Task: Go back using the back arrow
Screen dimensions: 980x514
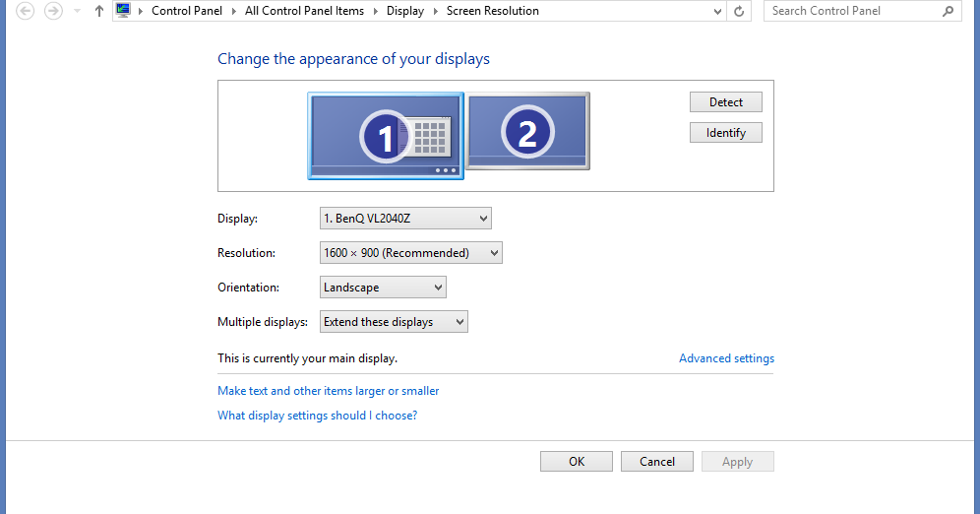Action: (x=25, y=11)
